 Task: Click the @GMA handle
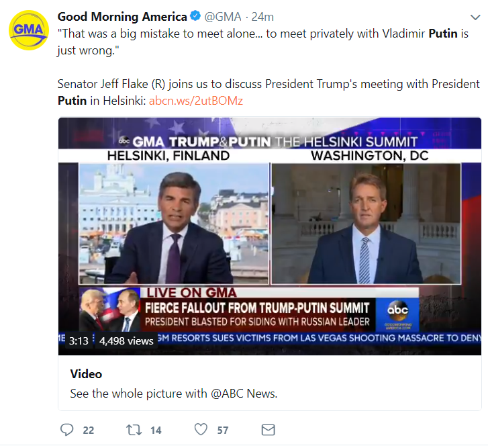(x=223, y=17)
